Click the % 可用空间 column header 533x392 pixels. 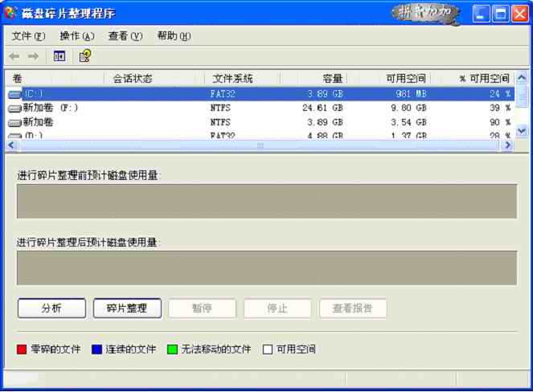tap(473, 79)
